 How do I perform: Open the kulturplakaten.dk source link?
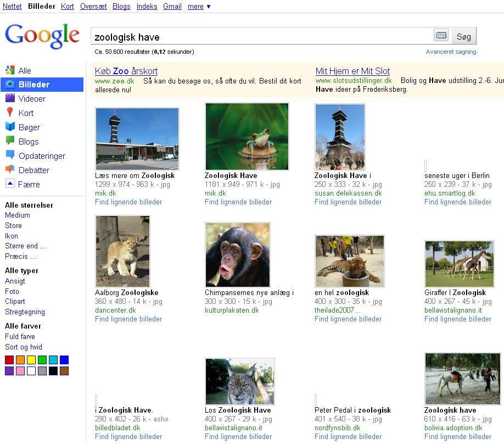(232, 310)
